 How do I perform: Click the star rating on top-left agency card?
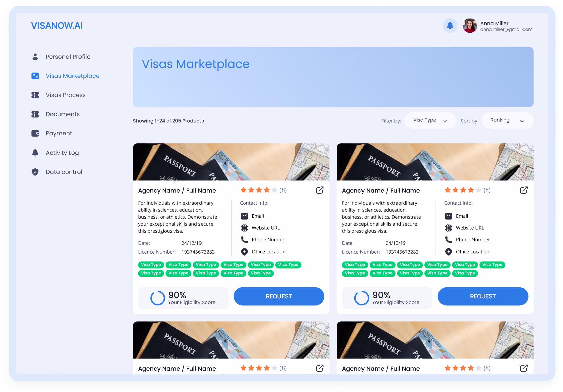259,190
